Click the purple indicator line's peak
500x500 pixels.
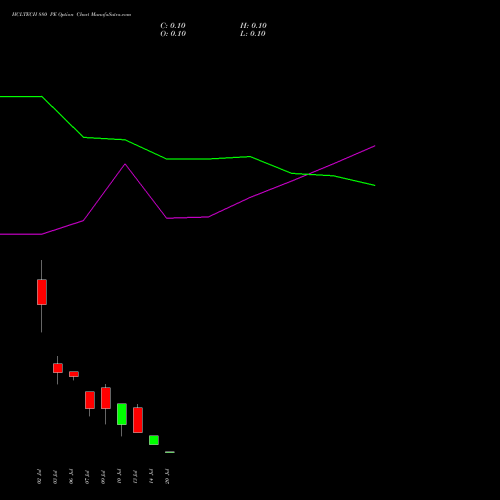125,164
